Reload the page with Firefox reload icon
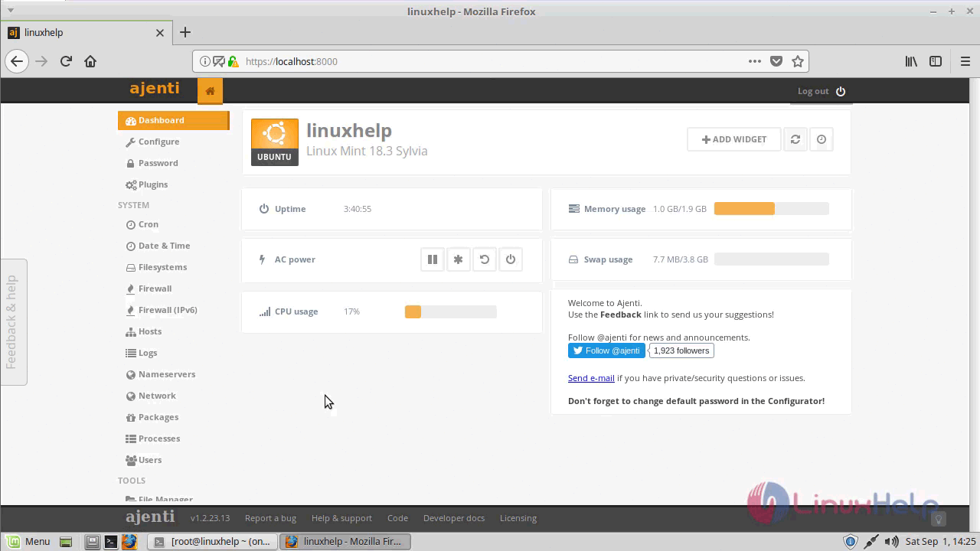The image size is (980, 551). pos(66,61)
